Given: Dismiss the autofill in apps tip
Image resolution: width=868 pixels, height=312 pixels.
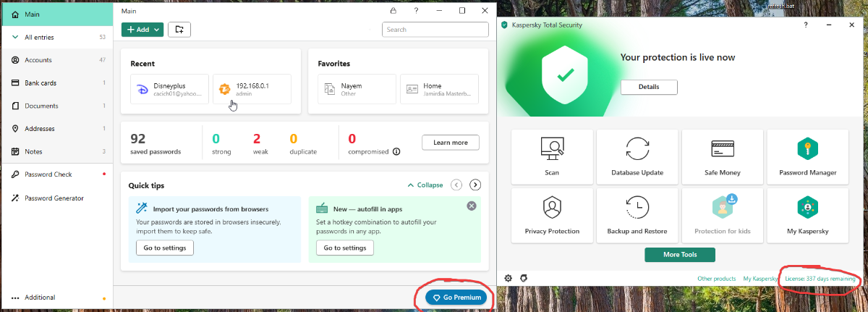Looking at the screenshot, I should click(472, 206).
